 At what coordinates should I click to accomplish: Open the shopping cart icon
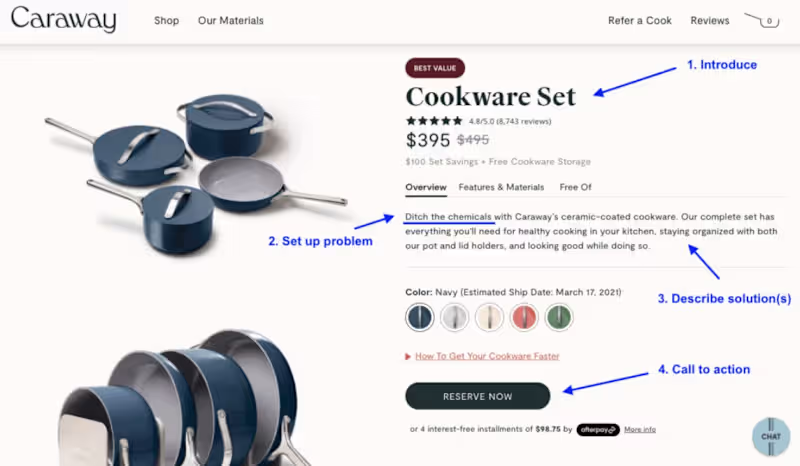click(x=762, y=20)
